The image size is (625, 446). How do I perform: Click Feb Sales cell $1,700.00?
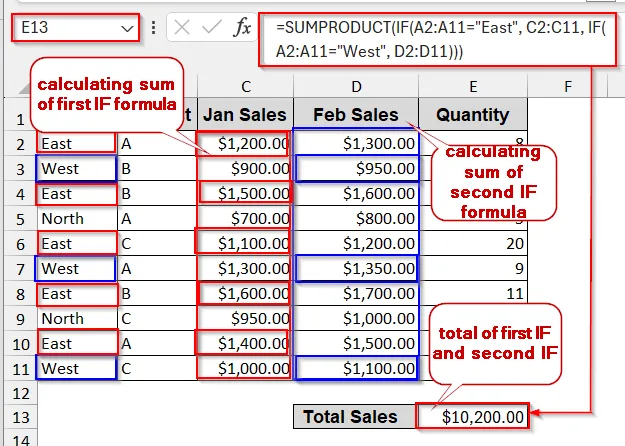click(356, 294)
